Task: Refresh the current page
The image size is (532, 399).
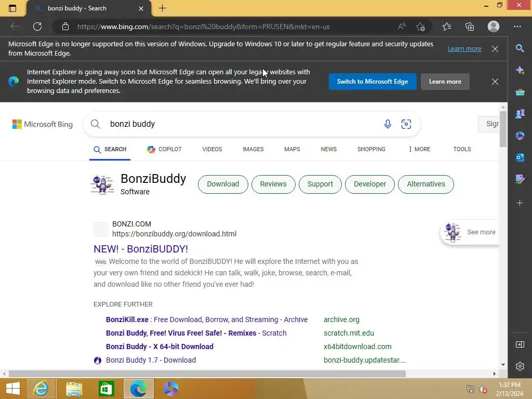Action: [x=37, y=26]
